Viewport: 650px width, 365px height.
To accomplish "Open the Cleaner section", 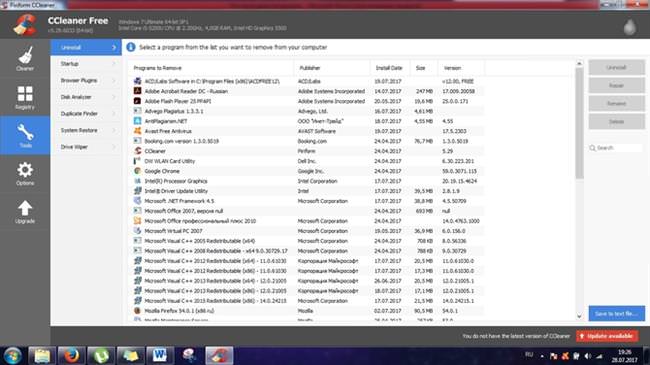I will tap(25, 58).
